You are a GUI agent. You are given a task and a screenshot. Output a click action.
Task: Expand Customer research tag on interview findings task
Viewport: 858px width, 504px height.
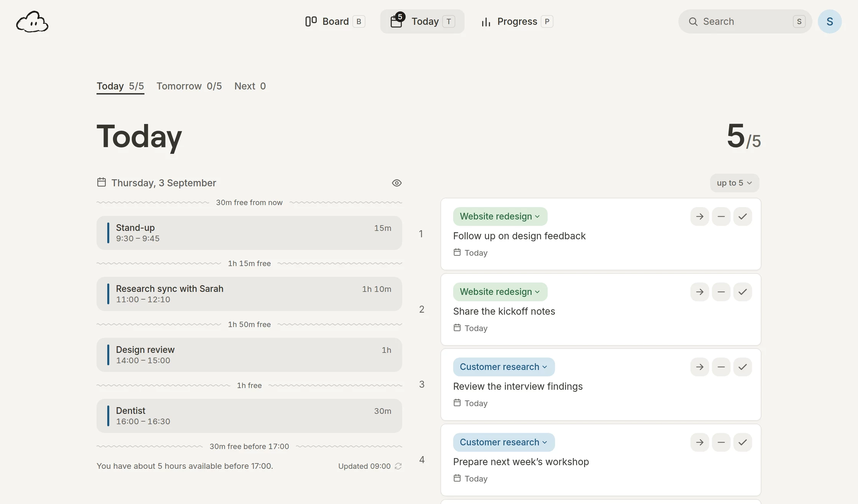504,367
